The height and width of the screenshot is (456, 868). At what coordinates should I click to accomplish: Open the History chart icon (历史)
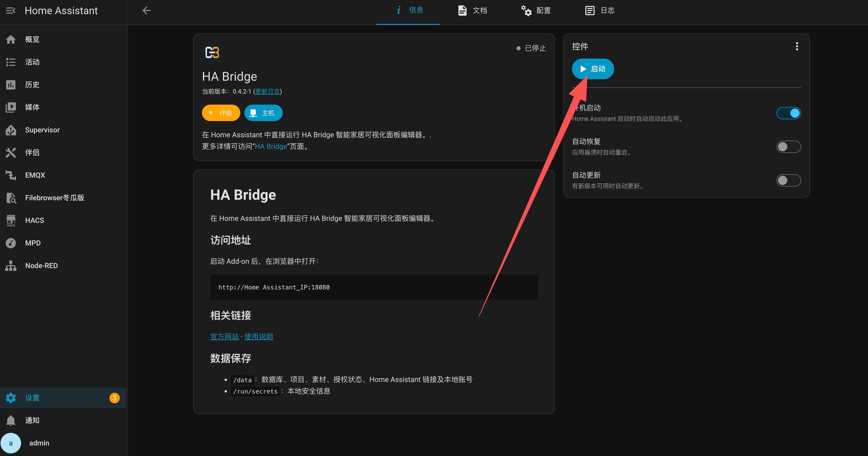click(x=11, y=85)
